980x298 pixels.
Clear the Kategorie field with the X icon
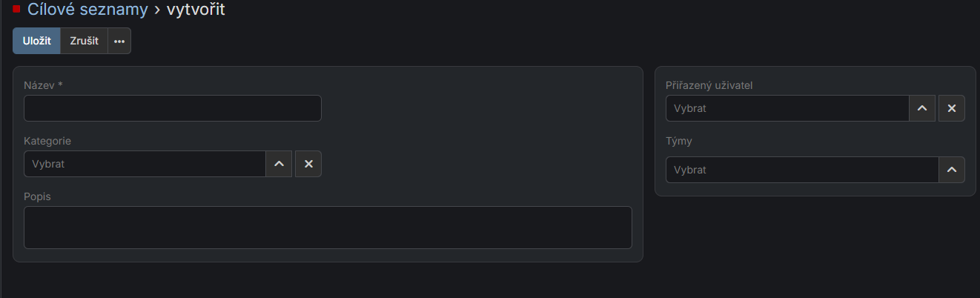click(x=308, y=164)
